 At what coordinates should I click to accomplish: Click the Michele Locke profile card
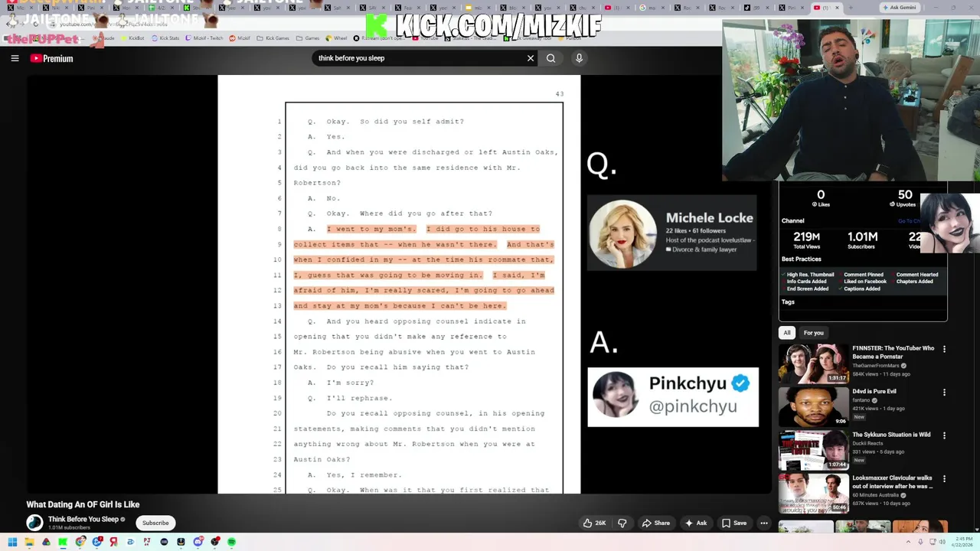(671, 233)
